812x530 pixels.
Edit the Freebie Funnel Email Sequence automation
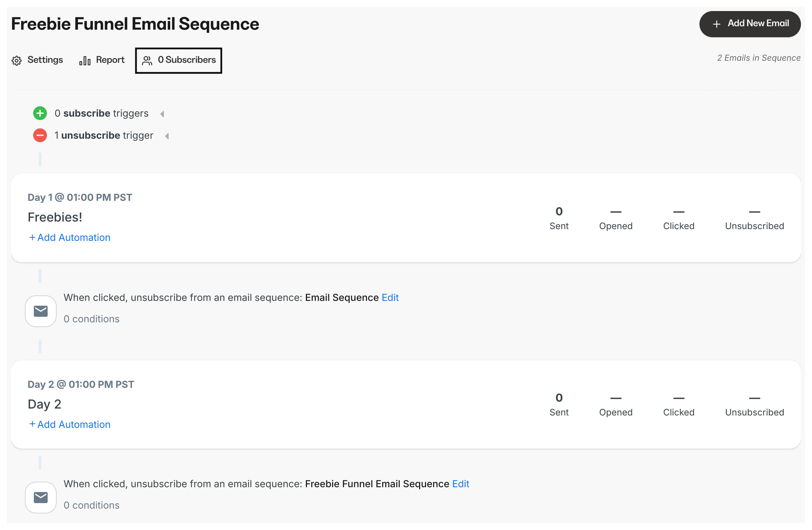click(x=461, y=484)
